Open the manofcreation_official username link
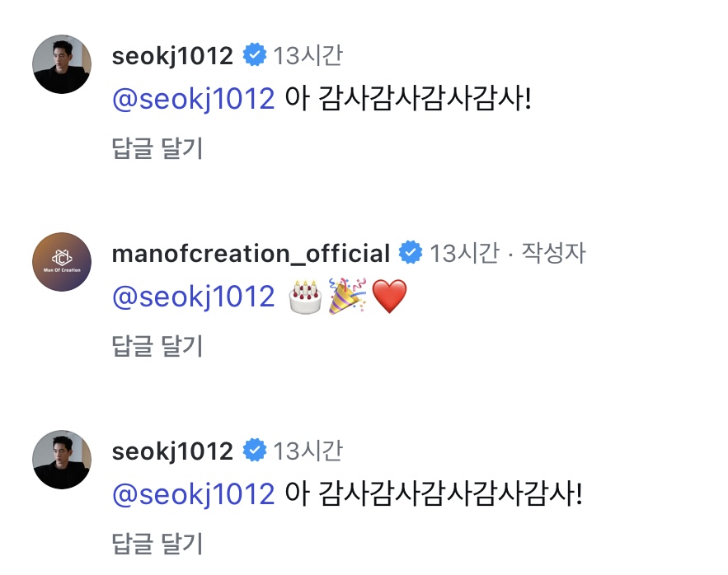This screenshot has height=575, width=728. tap(251, 254)
